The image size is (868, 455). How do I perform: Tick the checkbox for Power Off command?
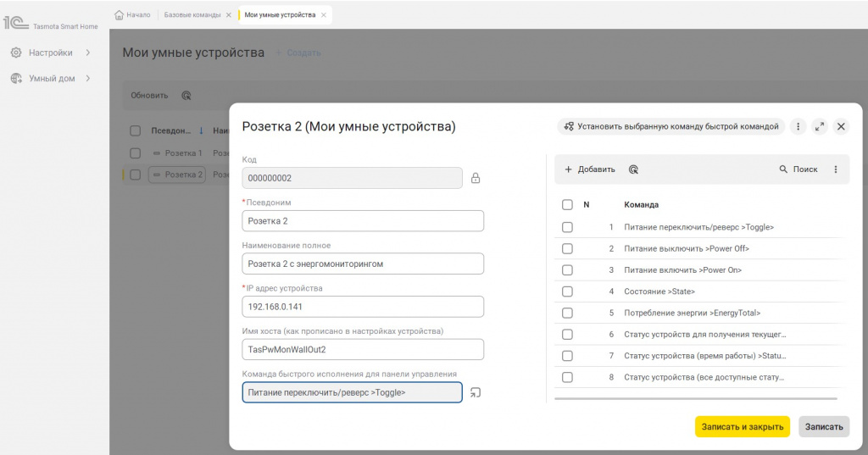567,249
